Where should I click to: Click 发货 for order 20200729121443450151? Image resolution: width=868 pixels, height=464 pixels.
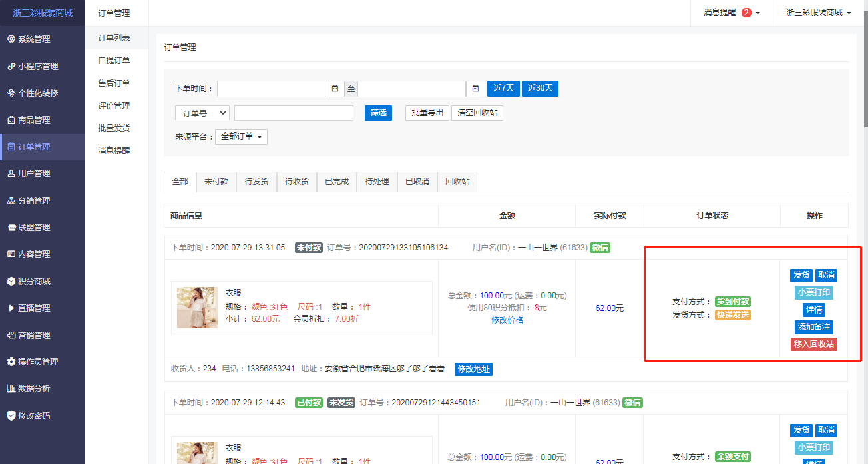(x=801, y=431)
